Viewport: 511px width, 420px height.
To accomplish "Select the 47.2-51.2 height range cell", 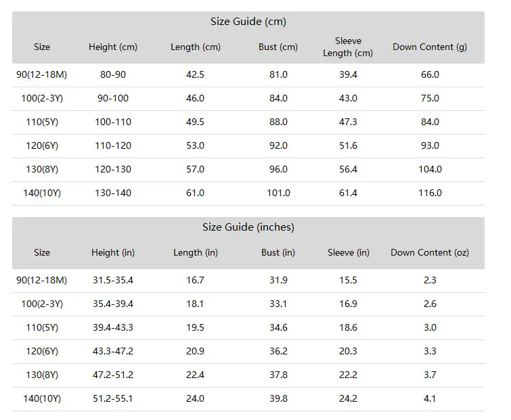I will pyautogui.click(x=113, y=375).
